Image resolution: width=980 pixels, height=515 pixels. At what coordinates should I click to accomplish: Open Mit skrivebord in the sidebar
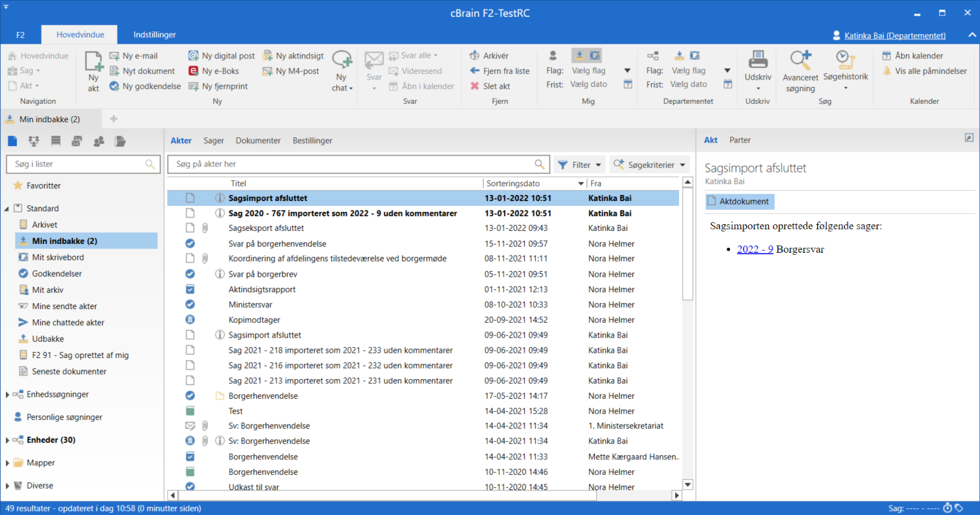click(58, 257)
